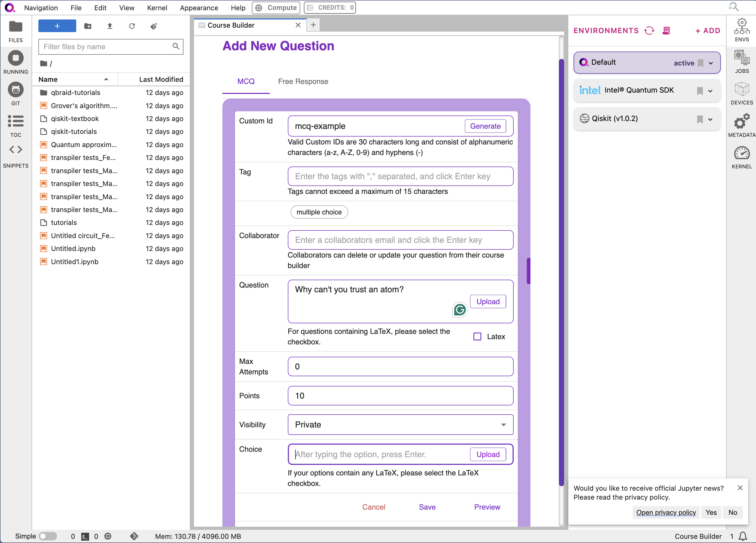Click Upload button in Choice field
Screen dimensions: 756x543
(488, 454)
